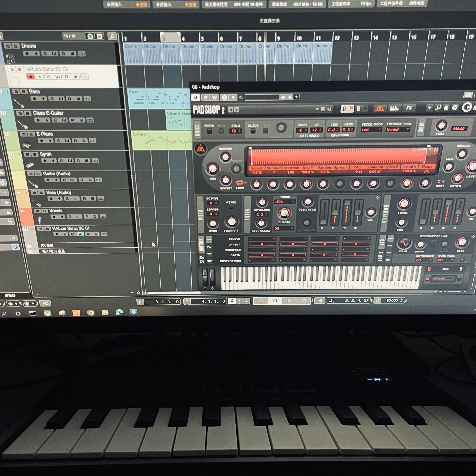The image size is (476, 476).
Task: Click tempo value 90.000 field
Action: (392, 300)
